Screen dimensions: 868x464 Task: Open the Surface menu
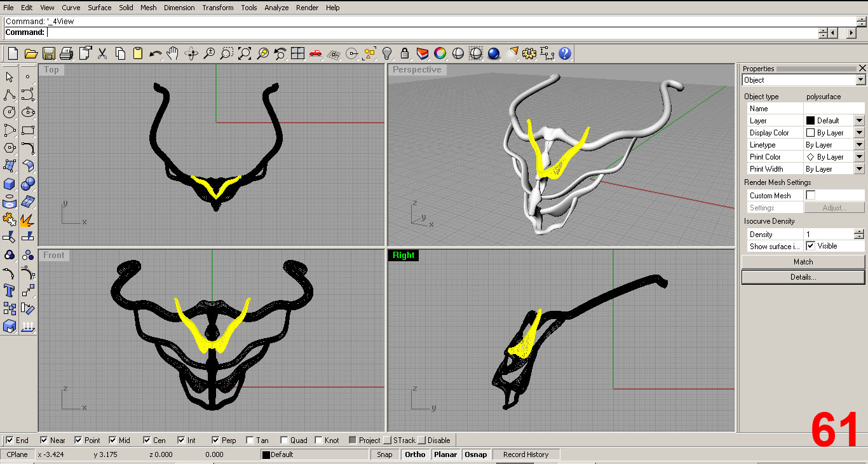[x=100, y=8]
